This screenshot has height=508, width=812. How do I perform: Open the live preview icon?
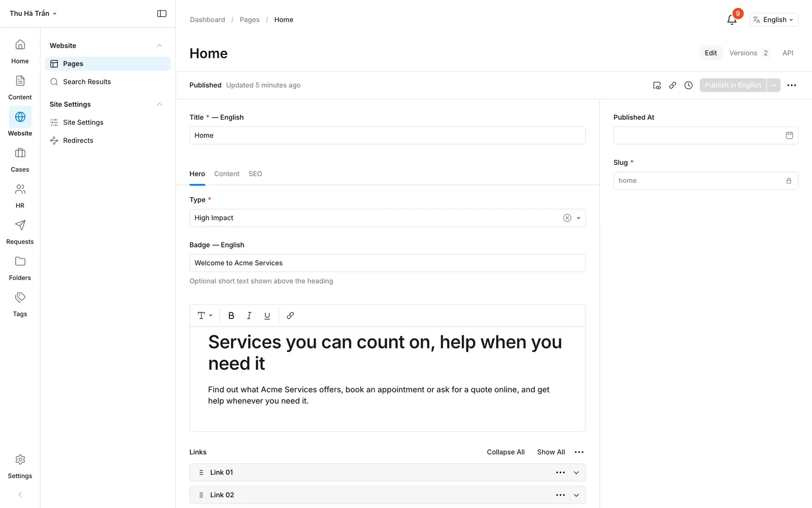point(657,85)
